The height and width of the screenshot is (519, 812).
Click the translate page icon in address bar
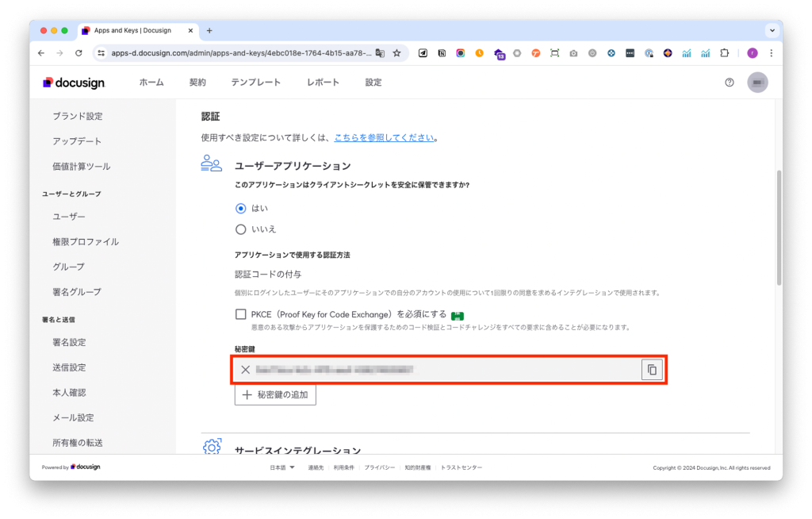click(380, 53)
